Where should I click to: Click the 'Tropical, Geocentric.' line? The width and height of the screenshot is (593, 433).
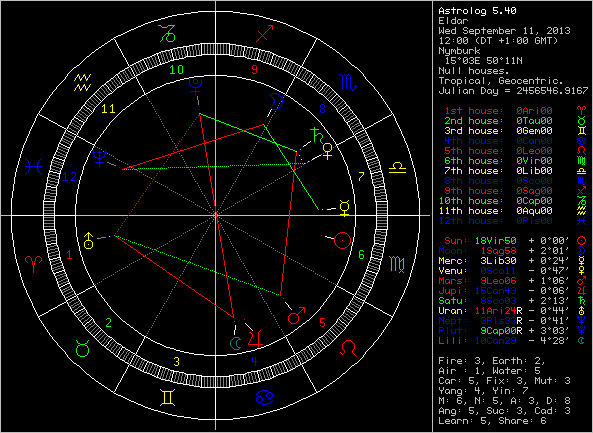coord(501,81)
